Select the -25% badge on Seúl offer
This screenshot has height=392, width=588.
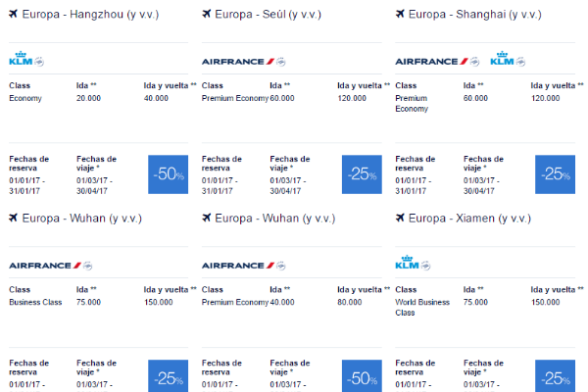click(362, 174)
